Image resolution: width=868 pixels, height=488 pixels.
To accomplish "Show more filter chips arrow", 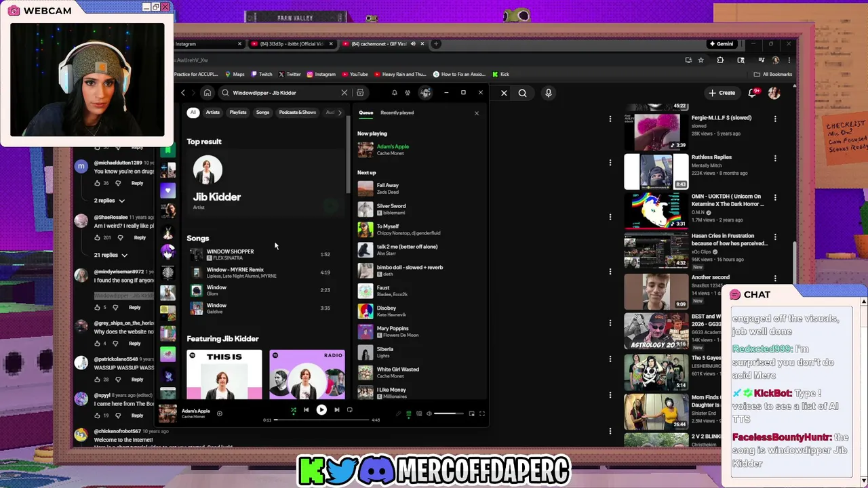I will pyautogui.click(x=340, y=113).
